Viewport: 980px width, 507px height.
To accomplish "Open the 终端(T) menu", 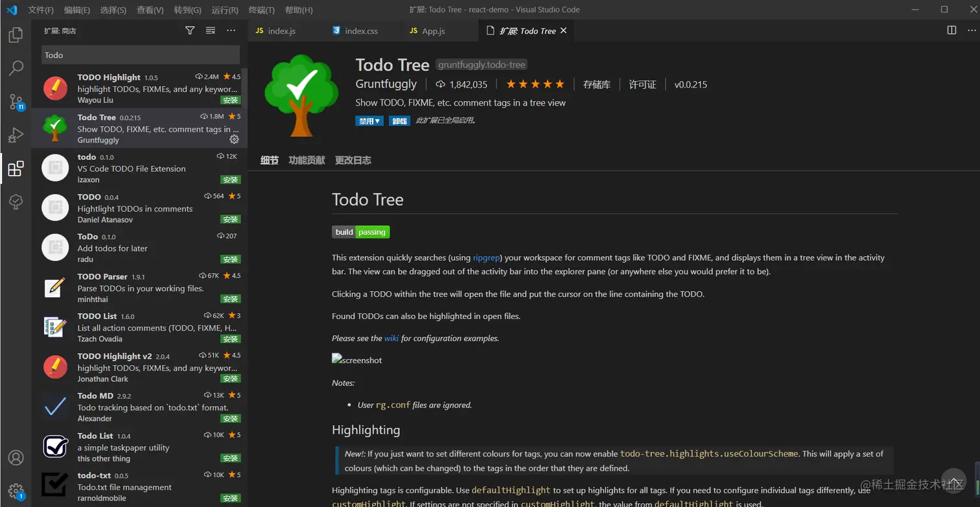I will click(x=262, y=10).
